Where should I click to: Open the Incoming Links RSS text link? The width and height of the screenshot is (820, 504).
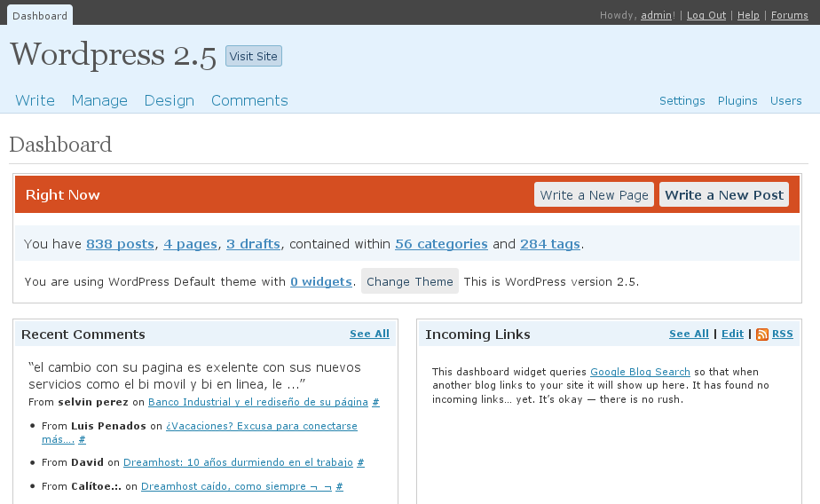coord(783,334)
